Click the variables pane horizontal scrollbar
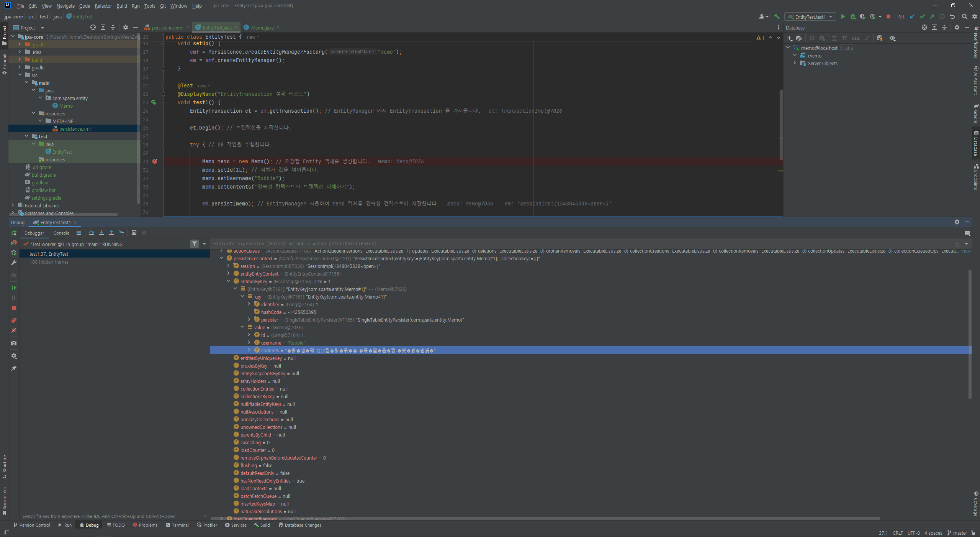 tap(546, 518)
